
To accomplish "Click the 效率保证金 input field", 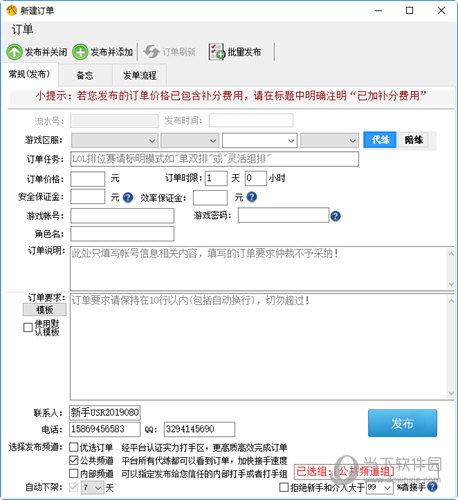I will coord(210,197).
